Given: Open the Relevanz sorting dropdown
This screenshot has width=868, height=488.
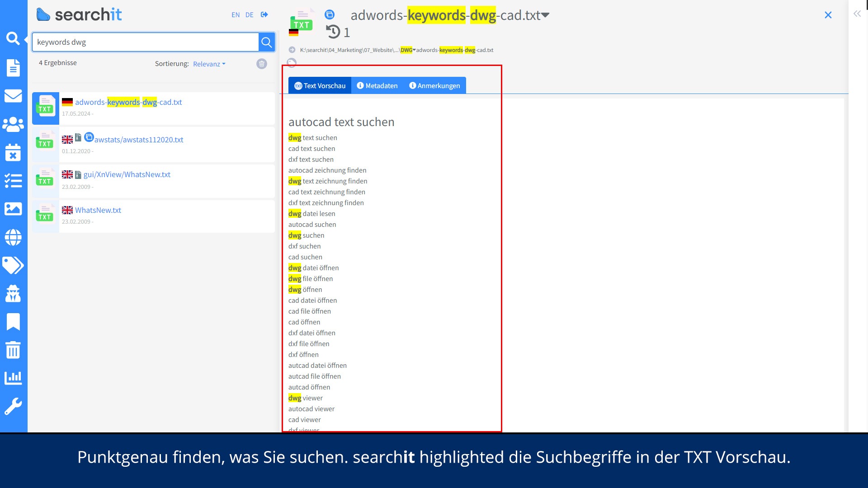Looking at the screenshot, I should point(209,64).
